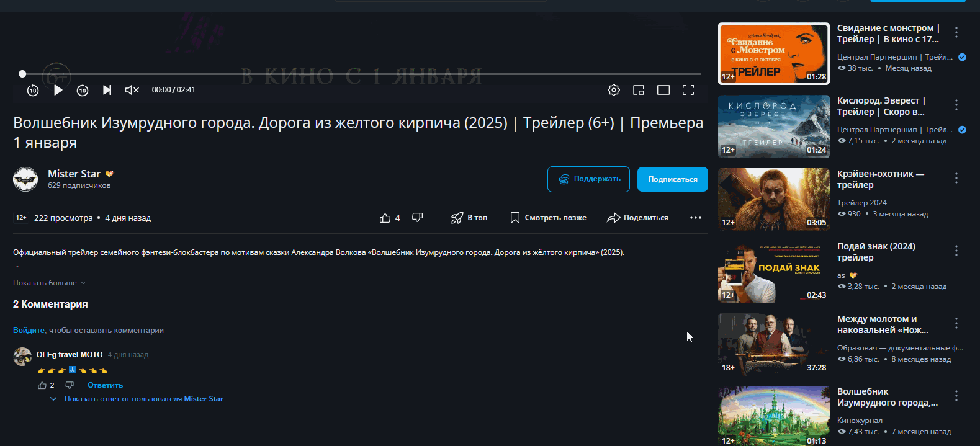Skip forward 10 seconds
Screen dimensions: 980x446
[x=83, y=90]
